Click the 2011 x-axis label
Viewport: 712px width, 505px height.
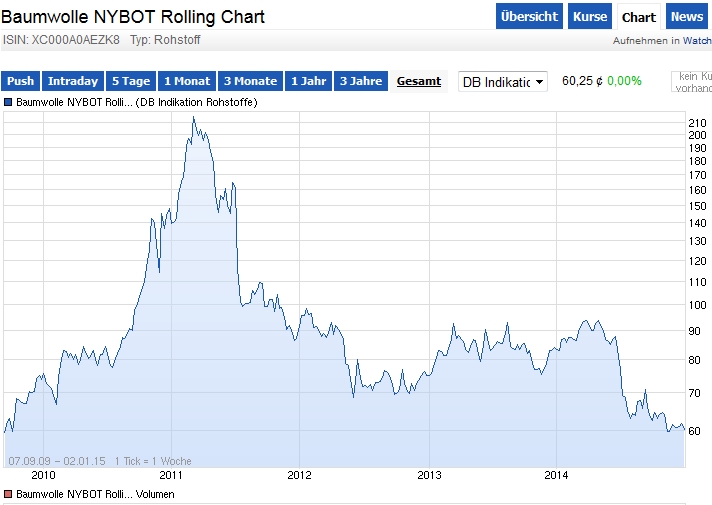click(x=171, y=475)
